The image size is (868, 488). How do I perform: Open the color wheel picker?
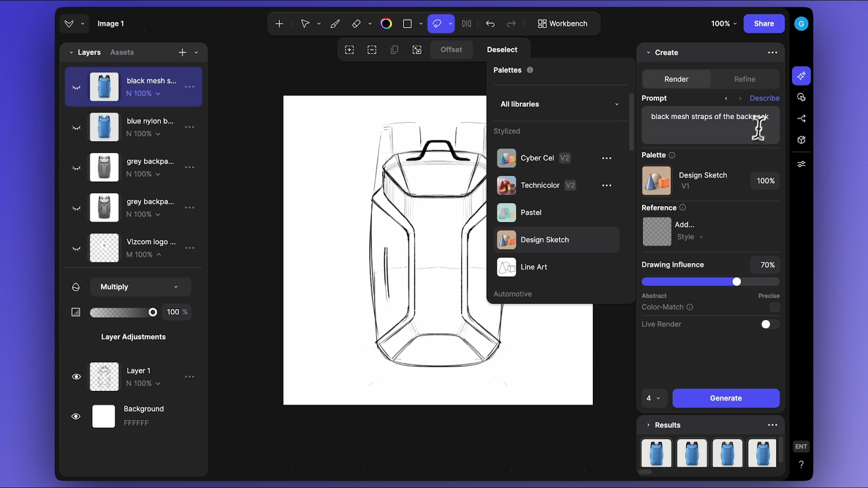pos(386,23)
